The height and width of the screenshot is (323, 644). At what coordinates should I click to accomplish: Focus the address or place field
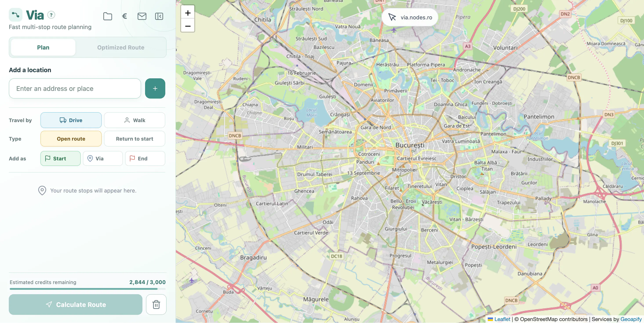click(75, 88)
